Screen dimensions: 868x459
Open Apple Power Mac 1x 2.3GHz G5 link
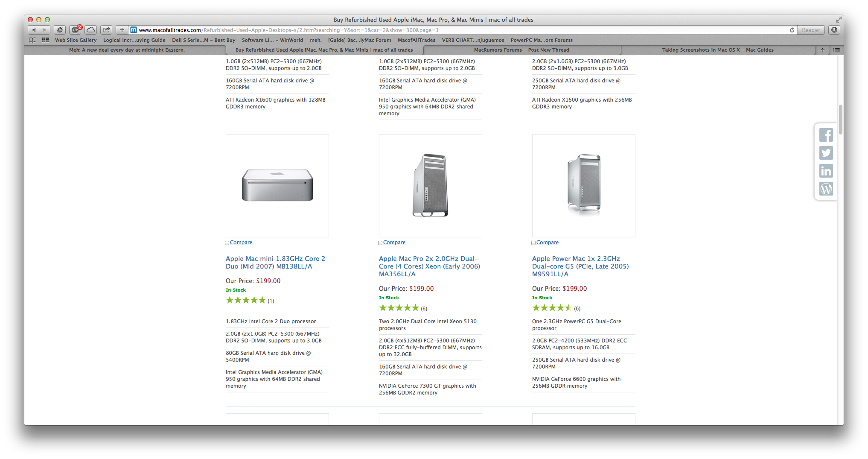[x=580, y=266]
